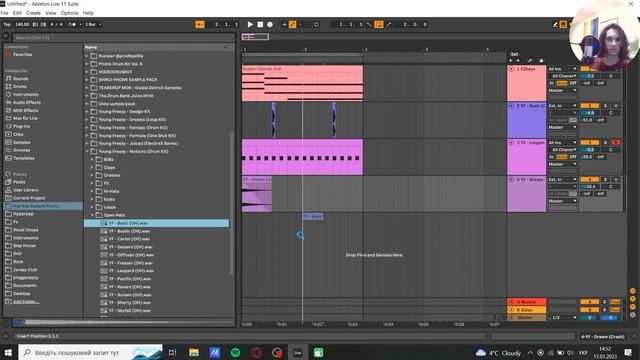Click the MIDI Arrangement Overdub plus icon
640x360 pixels.
coord(284,24)
